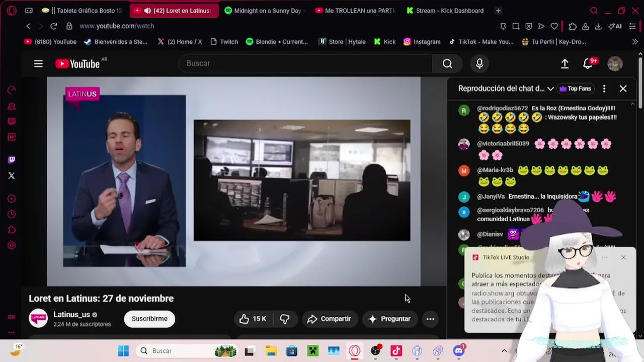Open tab search magnifier in title bar
The image size is (644, 362).
point(594,11)
